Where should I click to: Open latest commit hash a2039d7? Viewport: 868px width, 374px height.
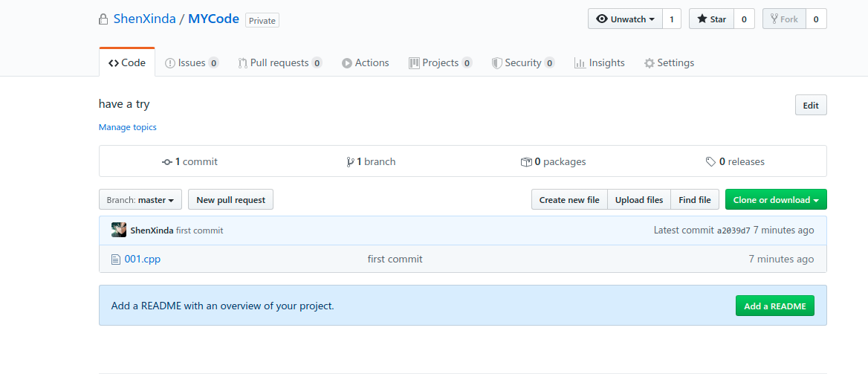733,230
